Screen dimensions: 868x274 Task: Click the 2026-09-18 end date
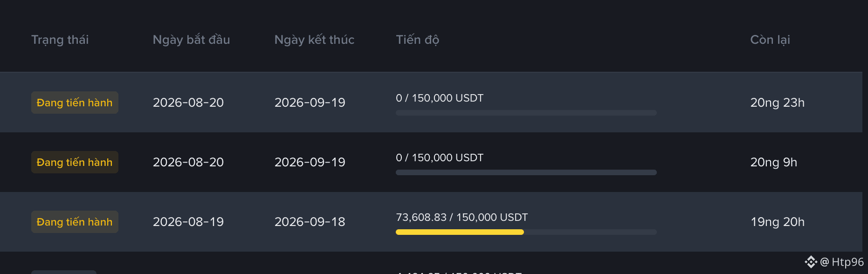click(x=310, y=222)
